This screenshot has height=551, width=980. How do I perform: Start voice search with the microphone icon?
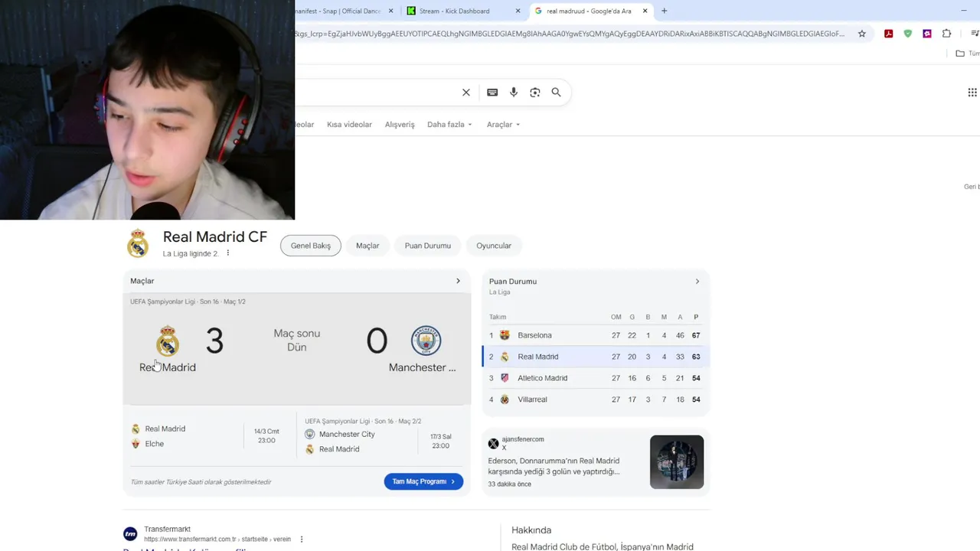[x=514, y=93]
